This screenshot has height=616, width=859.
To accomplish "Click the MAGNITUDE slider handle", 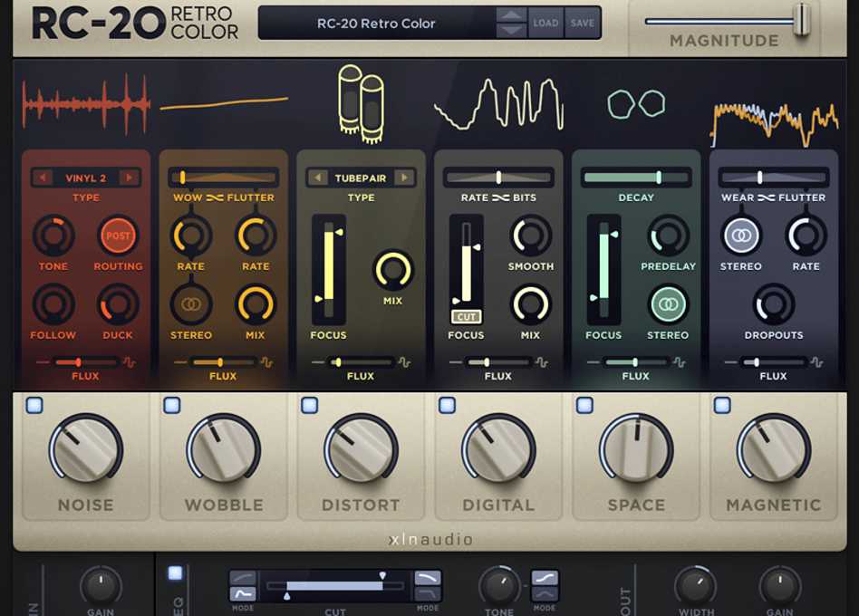I will click(x=799, y=20).
